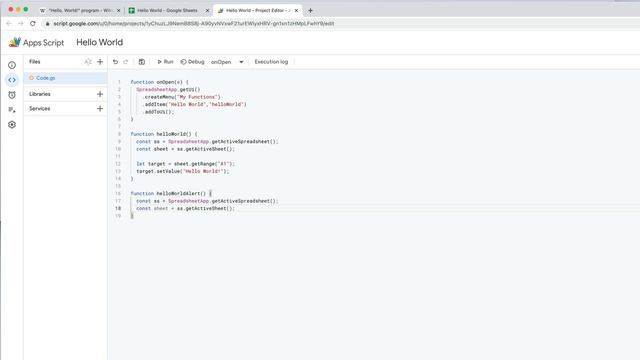Click line number 7 in the gutter

pos(120,127)
